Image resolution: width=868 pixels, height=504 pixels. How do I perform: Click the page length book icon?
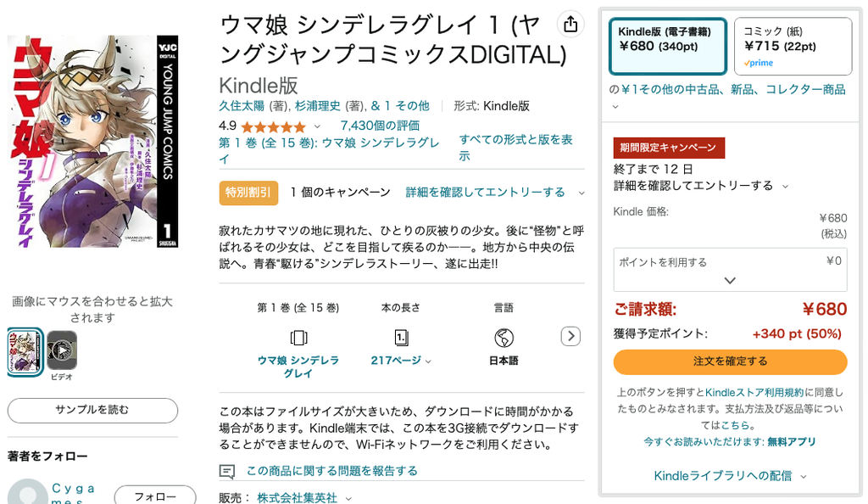click(x=401, y=338)
